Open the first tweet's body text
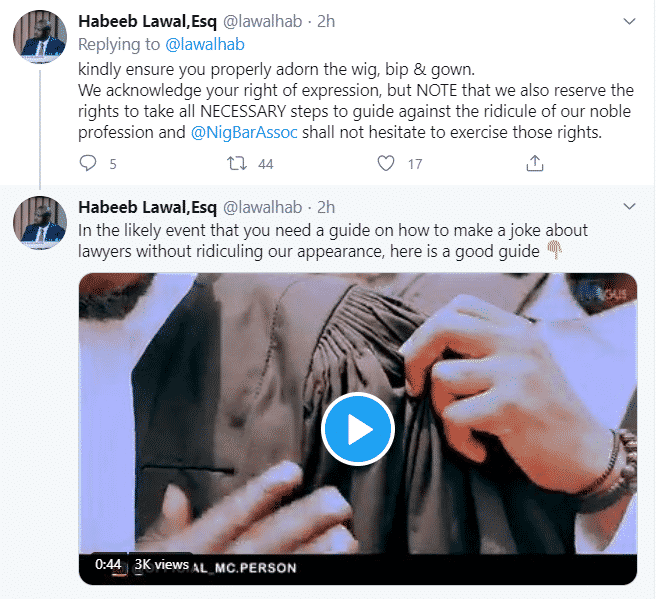 [350, 100]
